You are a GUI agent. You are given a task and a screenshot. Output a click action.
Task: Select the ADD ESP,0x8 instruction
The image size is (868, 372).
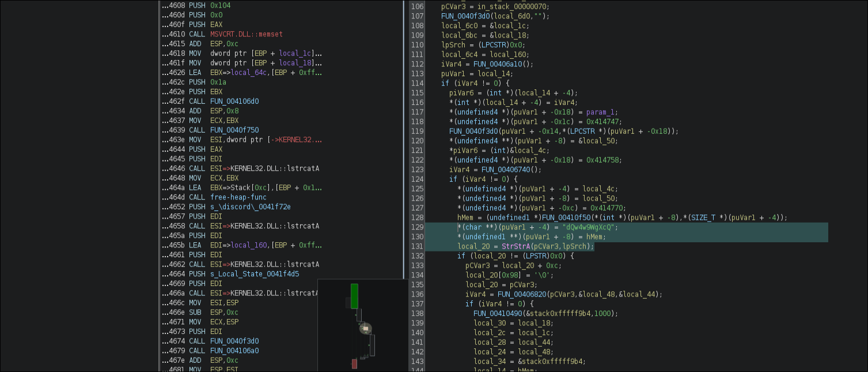(x=200, y=111)
